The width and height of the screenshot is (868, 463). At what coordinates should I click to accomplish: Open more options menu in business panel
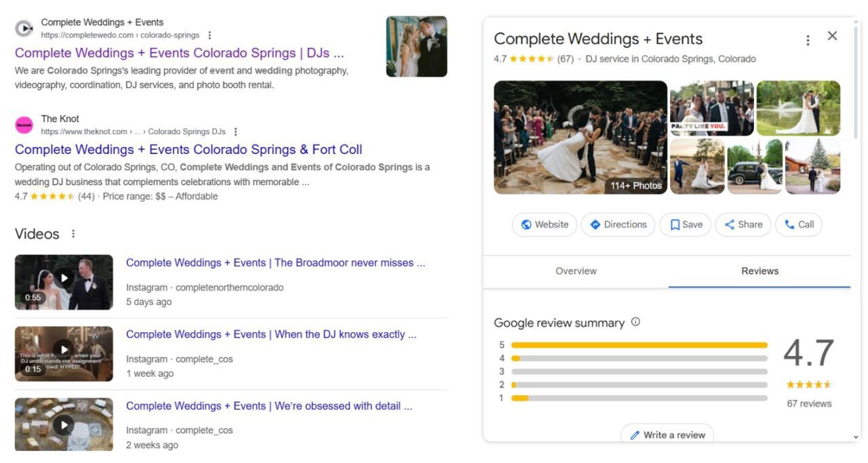[x=808, y=40]
